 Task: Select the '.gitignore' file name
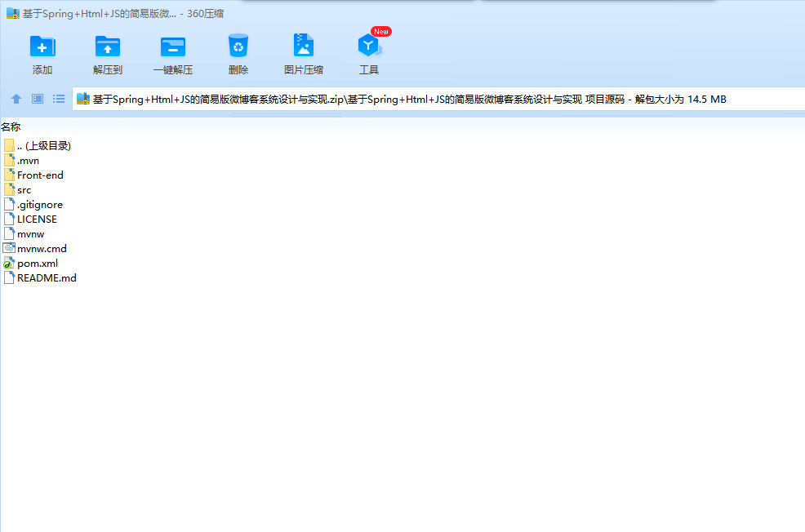point(40,205)
